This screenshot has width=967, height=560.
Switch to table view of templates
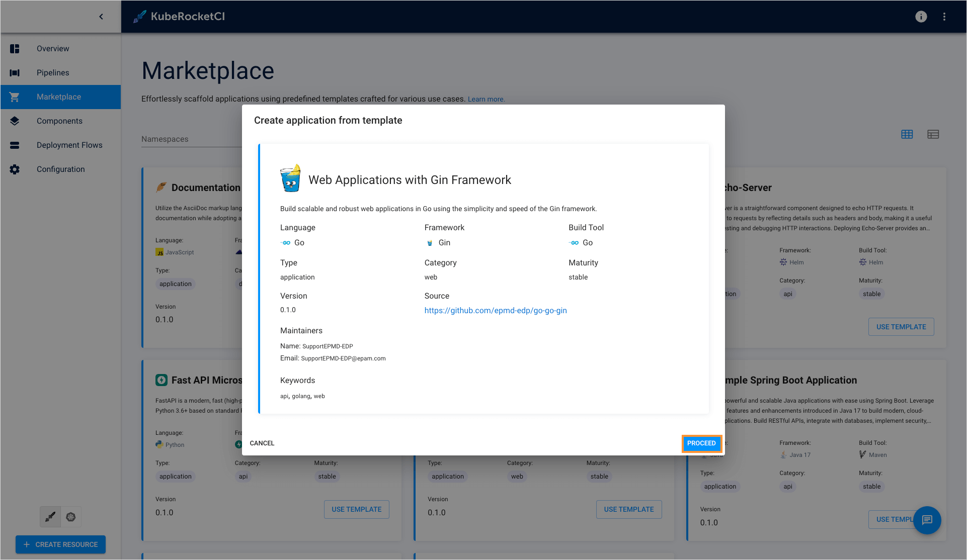point(933,134)
